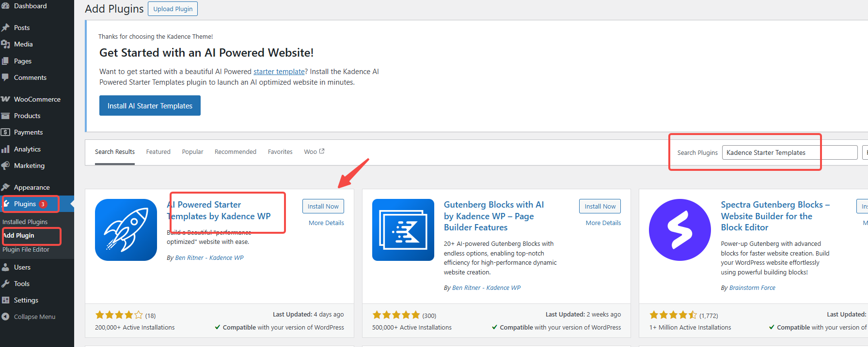Click the Marketing megaphone icon
This screenshot has width=868, height=347.
tap(5, 166)
